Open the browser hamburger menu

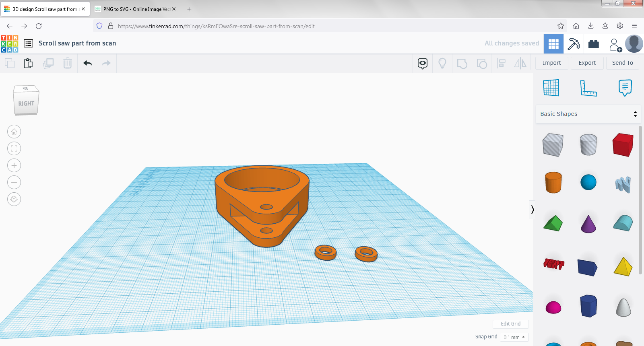coord(634,26)
